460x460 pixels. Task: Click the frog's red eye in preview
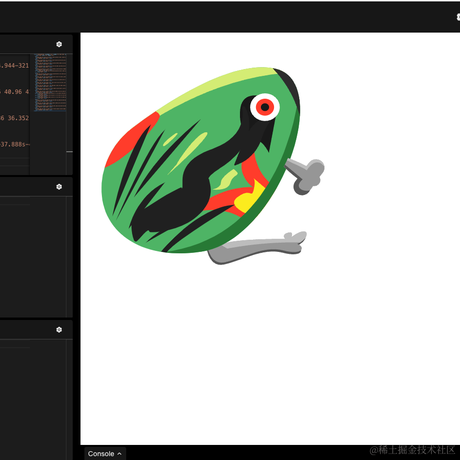click(265, 107)
